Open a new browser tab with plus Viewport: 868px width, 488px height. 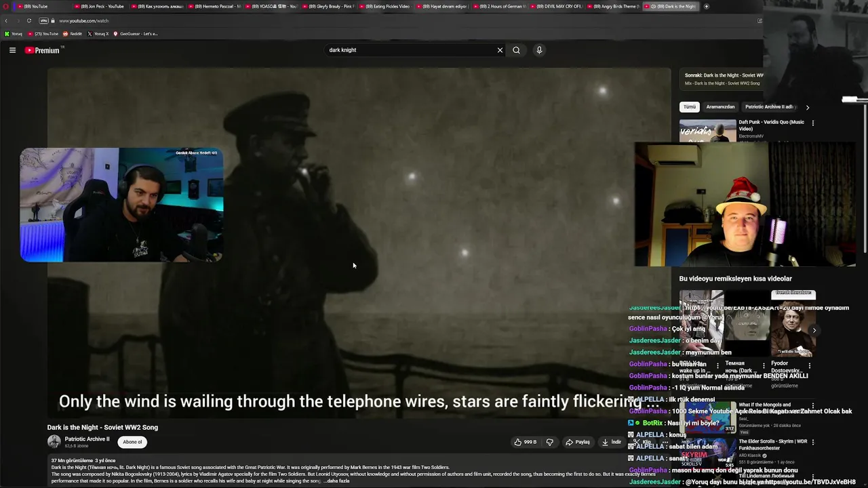click(x=706, y=6)
